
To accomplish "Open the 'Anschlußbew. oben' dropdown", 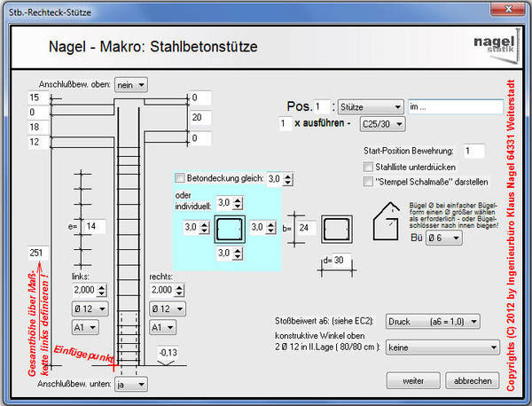I will click(130, 83).
